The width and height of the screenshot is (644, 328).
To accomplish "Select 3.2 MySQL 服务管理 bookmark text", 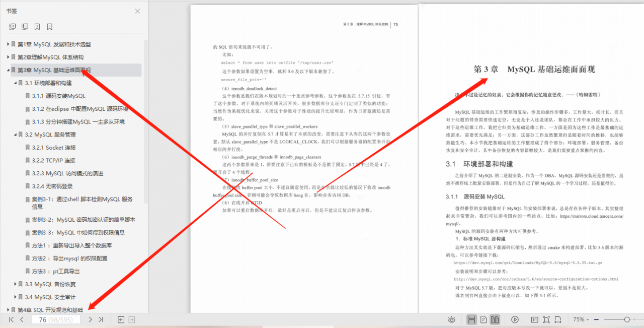I will (50, 135).
